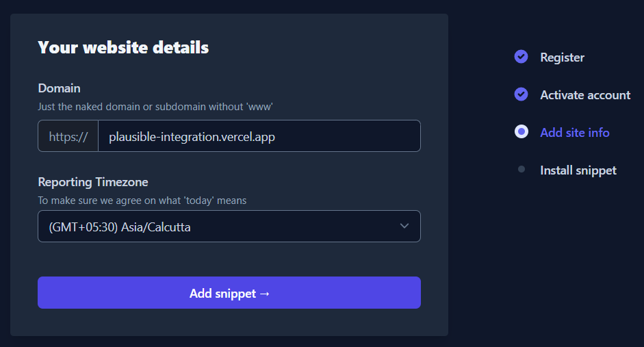Click the arrow on the Add snippet button
Image resolution: width=644 pixels, height=347 pixels.
coord(265,294)
